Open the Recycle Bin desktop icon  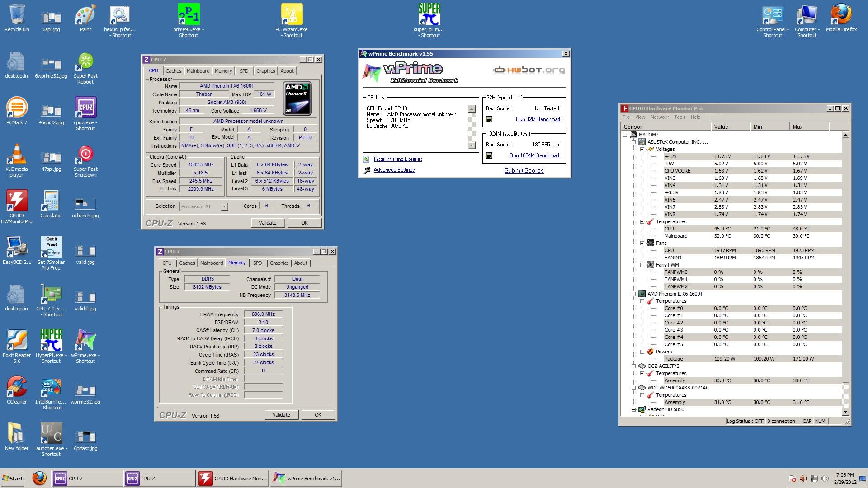(x=17, y=18)
